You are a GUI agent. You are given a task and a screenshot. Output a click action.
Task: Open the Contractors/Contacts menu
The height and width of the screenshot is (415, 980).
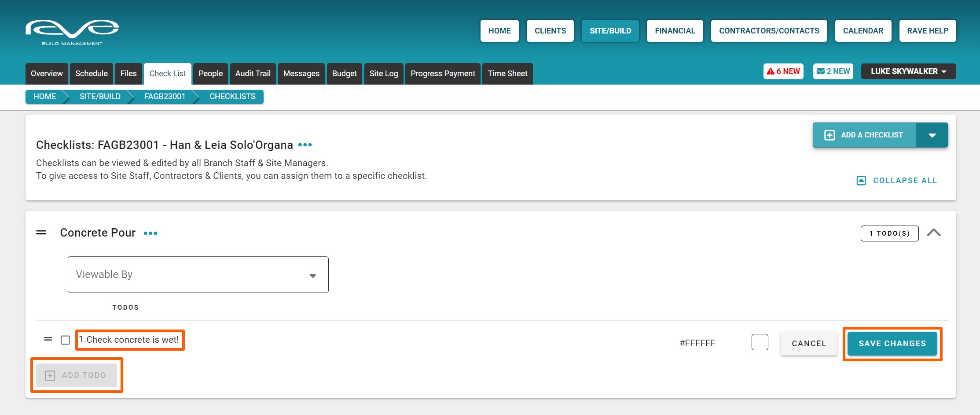(769, 31)
